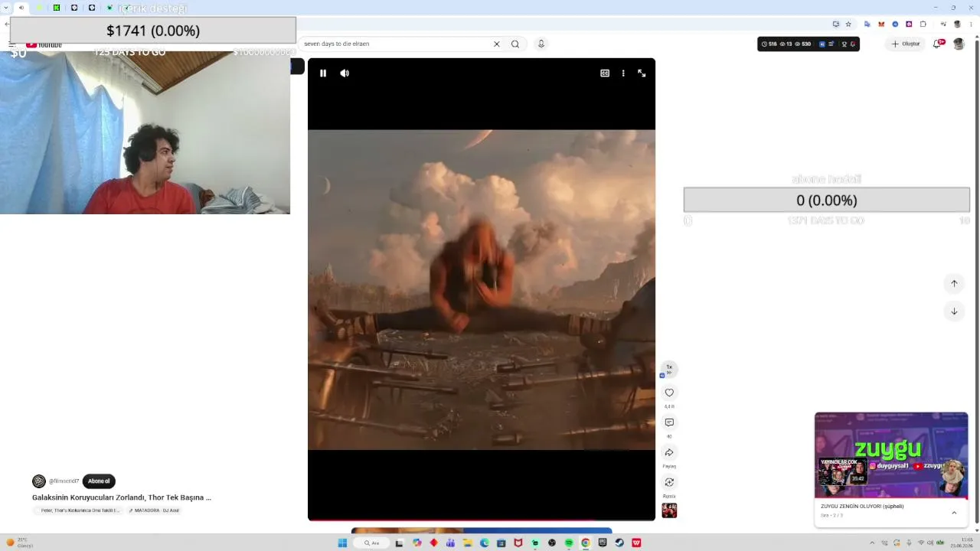This screenshot has height=551, width=980.
Task: Click the Google Translate extension icon
Action: tap(867, 24)
